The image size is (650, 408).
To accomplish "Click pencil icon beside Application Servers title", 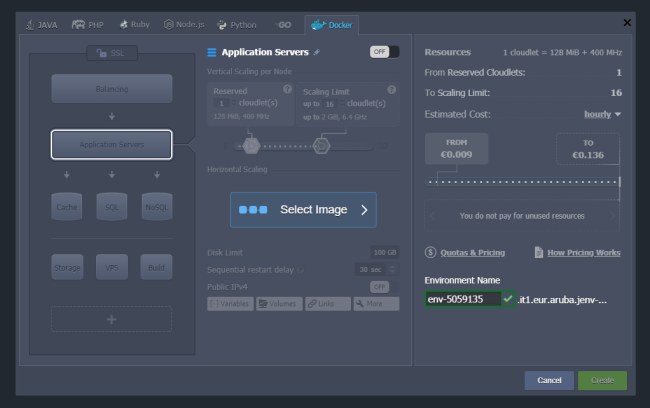I will click(x=317, y=52).
